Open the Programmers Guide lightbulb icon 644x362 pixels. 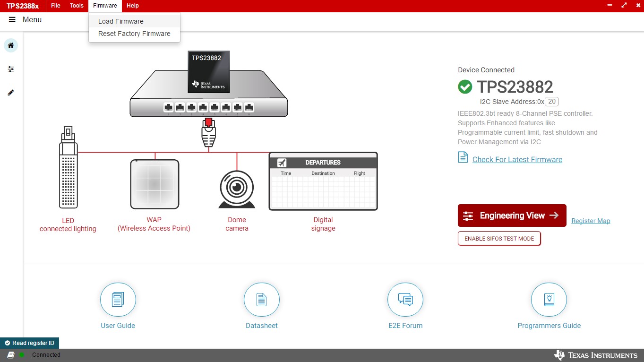[549, 300]
